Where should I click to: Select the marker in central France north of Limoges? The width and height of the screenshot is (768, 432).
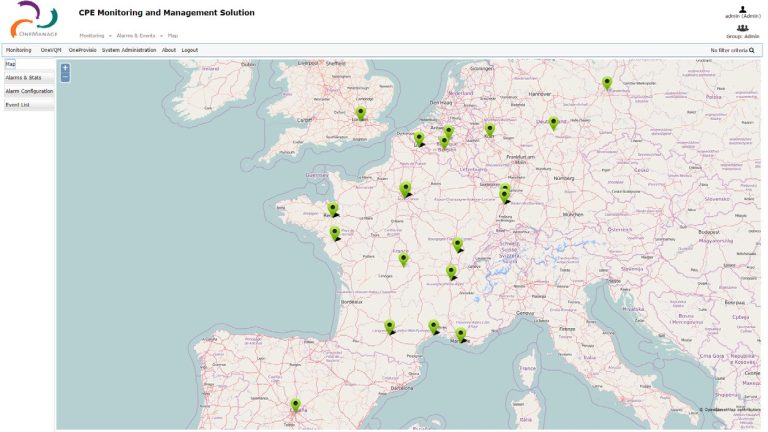pyautogui.click(x=403, y=260)
